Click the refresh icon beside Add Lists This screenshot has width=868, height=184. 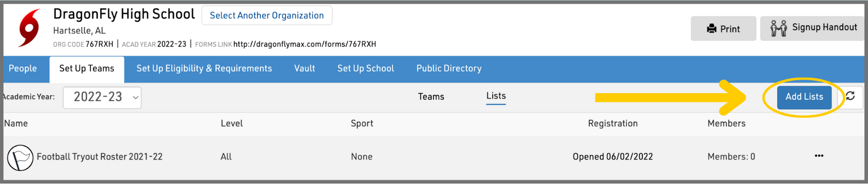(850, 96)
